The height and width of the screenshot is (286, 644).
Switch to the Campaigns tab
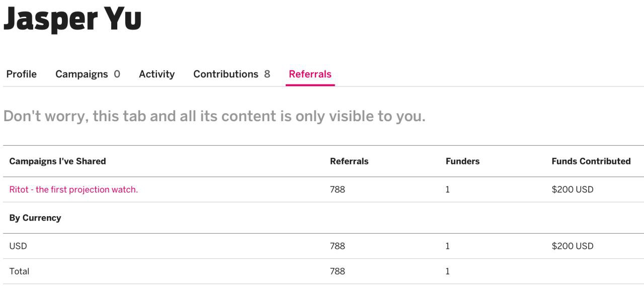pyautogui.click(x=88, y=74)
